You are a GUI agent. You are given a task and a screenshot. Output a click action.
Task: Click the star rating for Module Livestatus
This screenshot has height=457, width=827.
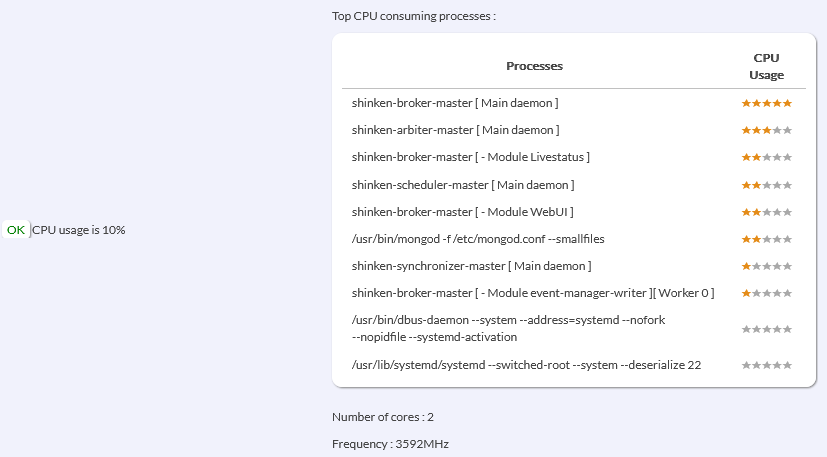tap(766, 157)
